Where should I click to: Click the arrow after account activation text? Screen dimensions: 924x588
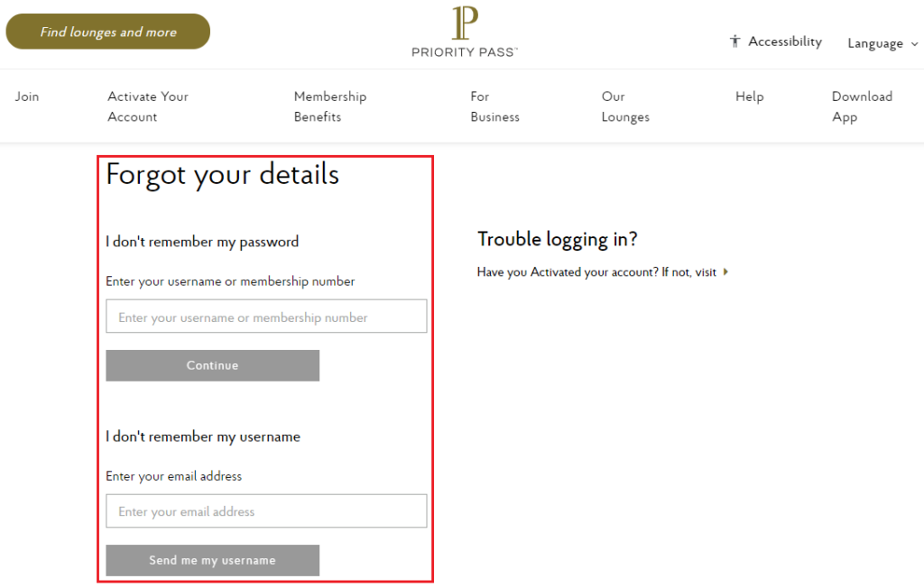pos(727,271)
